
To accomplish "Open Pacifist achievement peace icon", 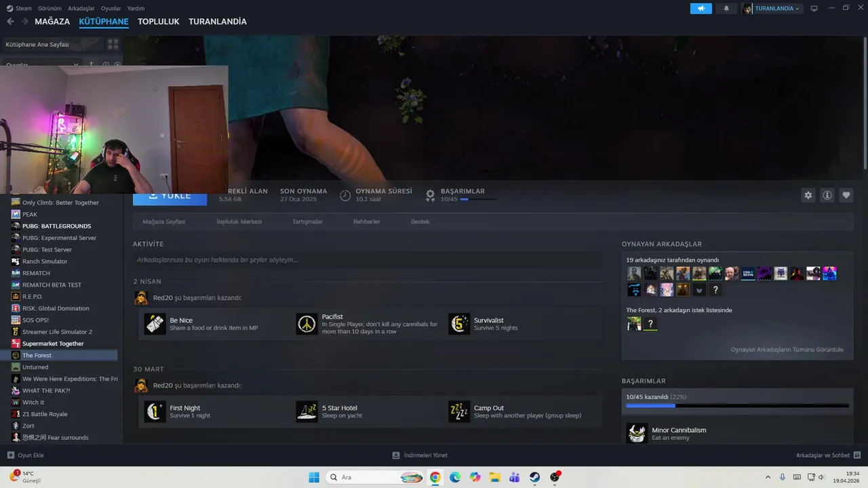I will tap(307, 324).
